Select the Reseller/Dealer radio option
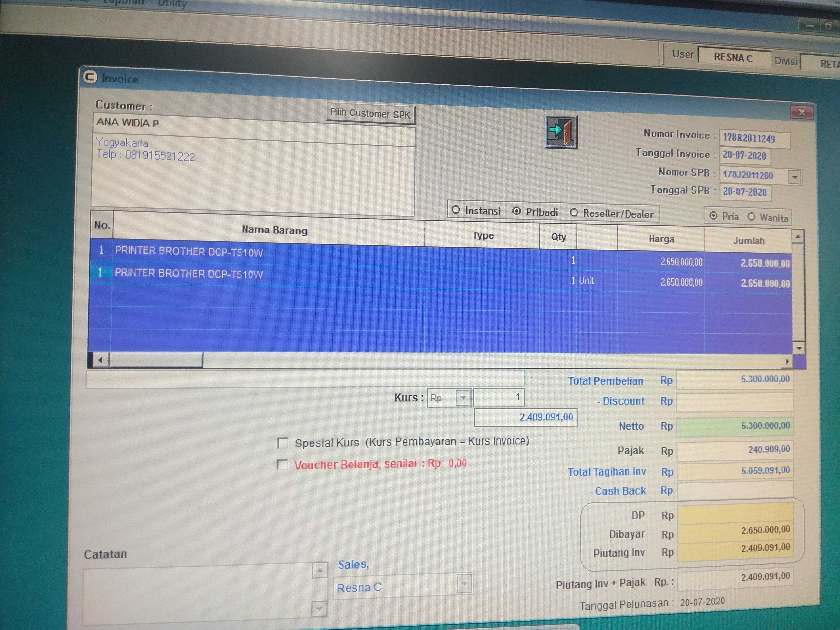Image resolution: width=840 pixels, height=630 pixels. [574, 213]
